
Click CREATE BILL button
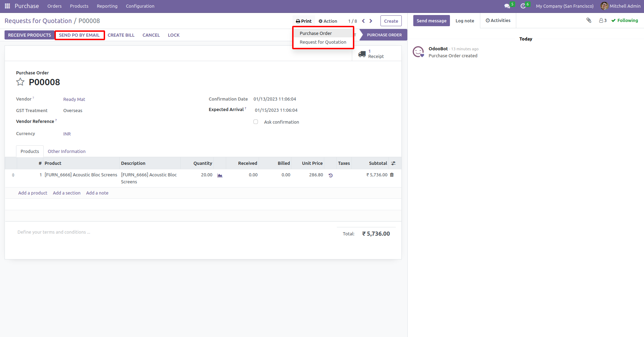121,35
